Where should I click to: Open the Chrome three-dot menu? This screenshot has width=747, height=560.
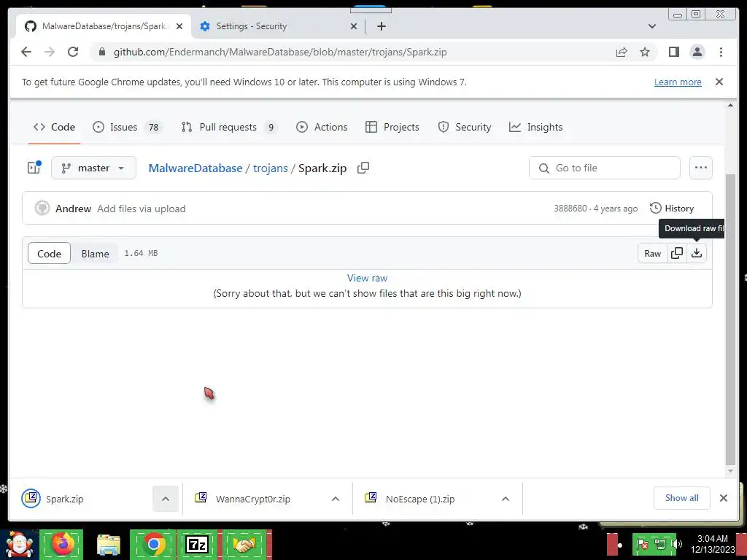coord(721,52)
